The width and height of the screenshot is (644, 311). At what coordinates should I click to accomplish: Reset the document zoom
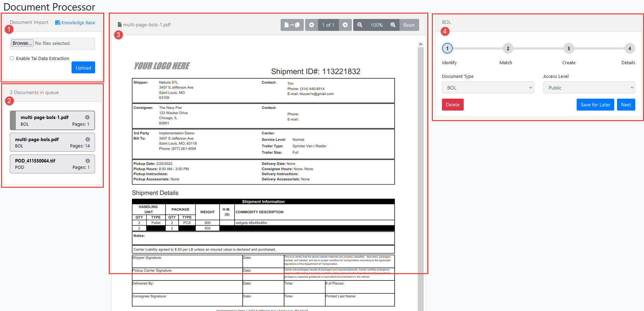(409, 25)
